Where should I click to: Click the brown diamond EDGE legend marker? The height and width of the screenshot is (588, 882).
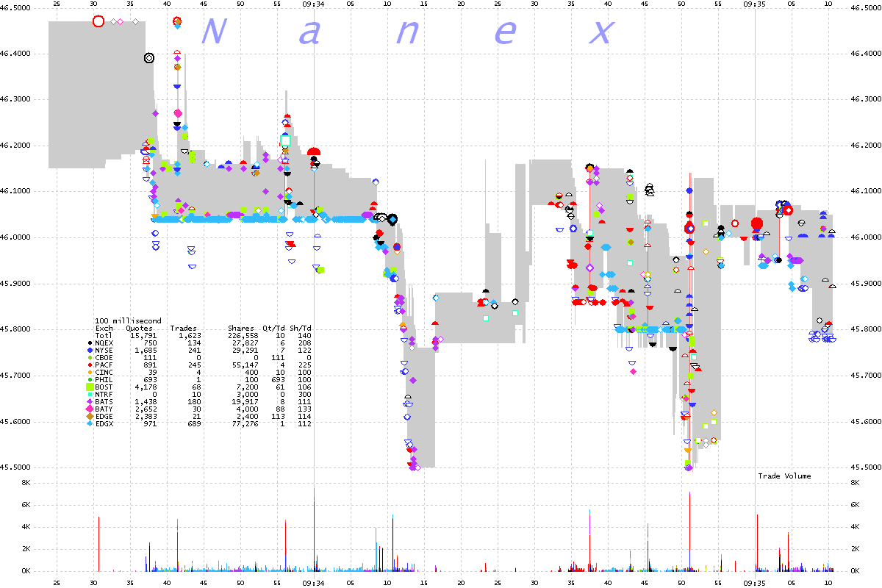90,415
